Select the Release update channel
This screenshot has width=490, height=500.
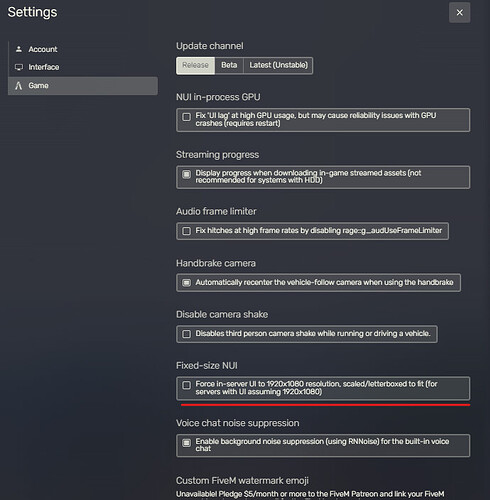(x=195, y=65)
